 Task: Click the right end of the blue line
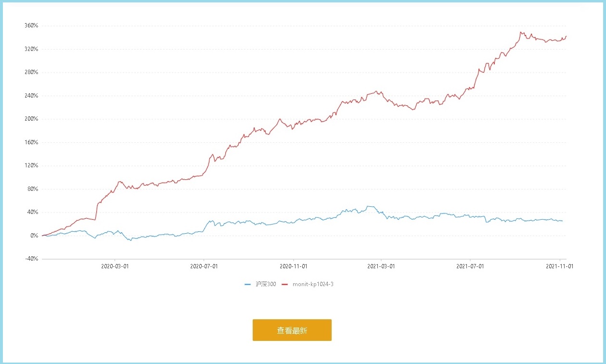pyautogui.click(x=562, y=221)
